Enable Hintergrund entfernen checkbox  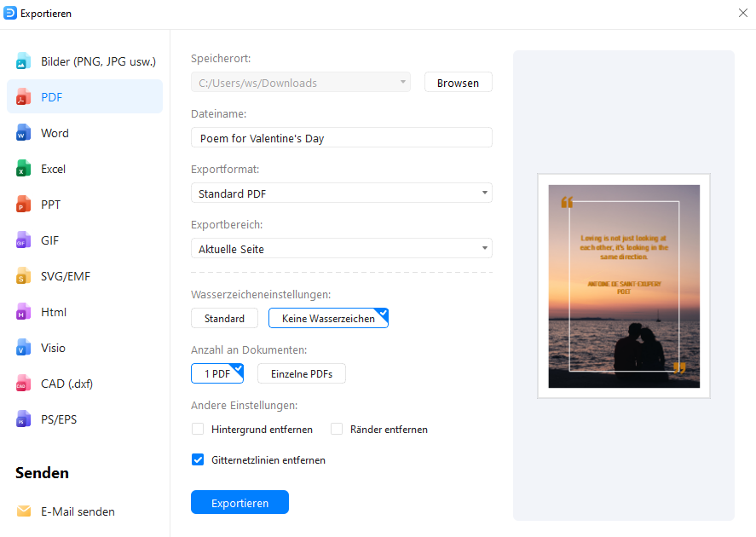(198, 430)
